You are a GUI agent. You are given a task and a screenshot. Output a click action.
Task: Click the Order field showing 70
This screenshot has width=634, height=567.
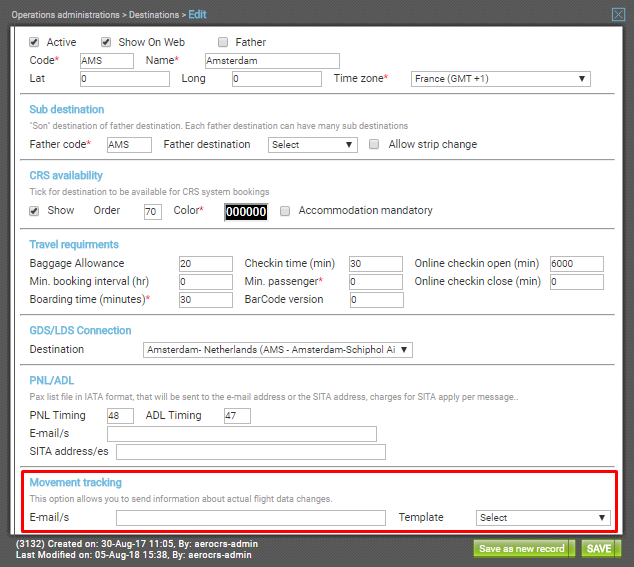pyautogui.click(x=153, y=212)
